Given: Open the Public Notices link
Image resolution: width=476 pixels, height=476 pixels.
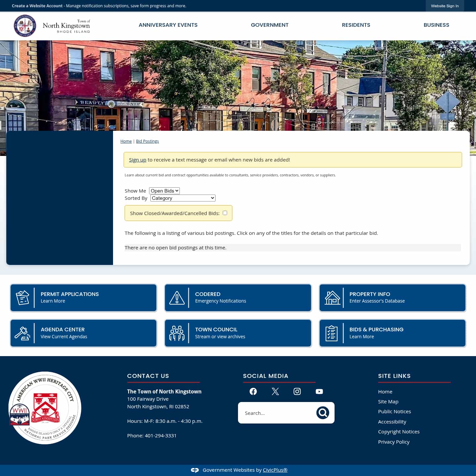Looking at the screenshot, I should (x=394, y=412).
